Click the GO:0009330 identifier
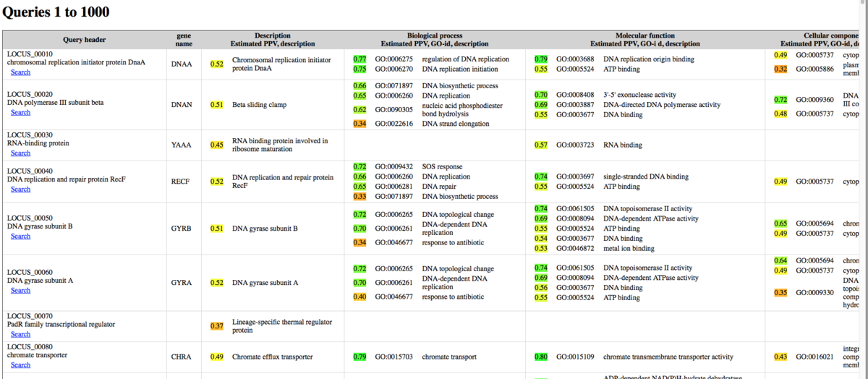This screenshot has width=868, height=379. (x=814, y=293)
